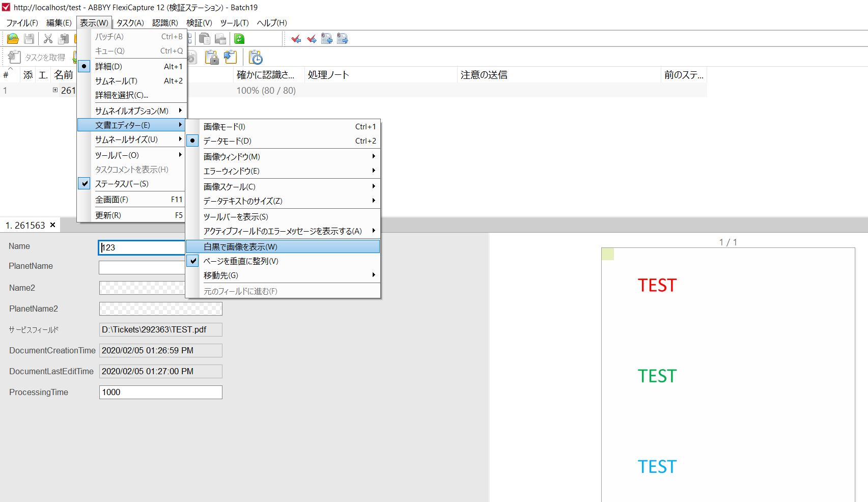Image resolution: width=868 pixels, height=502 pixels.
Task: Sort by 注意の送信 column header
Action: tap(559, 75)
